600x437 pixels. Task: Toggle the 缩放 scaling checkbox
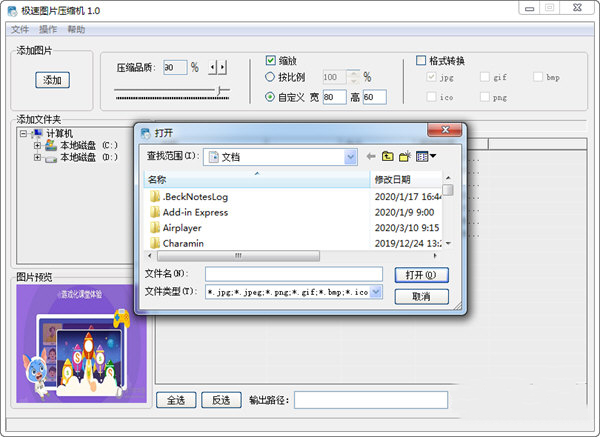point(271,60)
